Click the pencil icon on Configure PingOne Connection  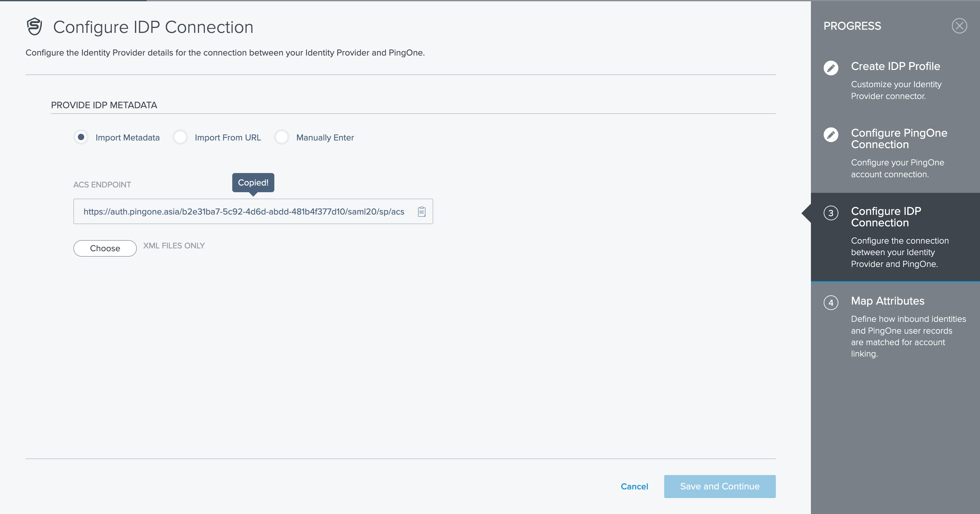coord(831,135)
